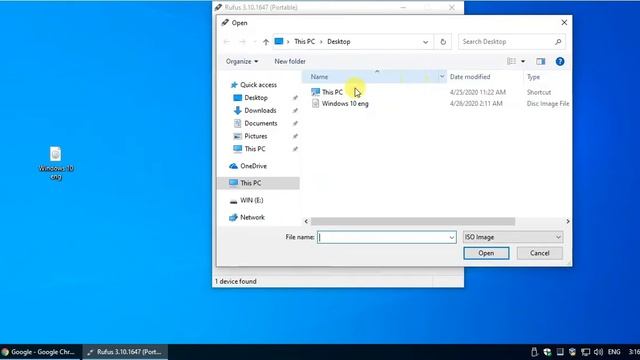Click the Cancel button

point(540,253)
